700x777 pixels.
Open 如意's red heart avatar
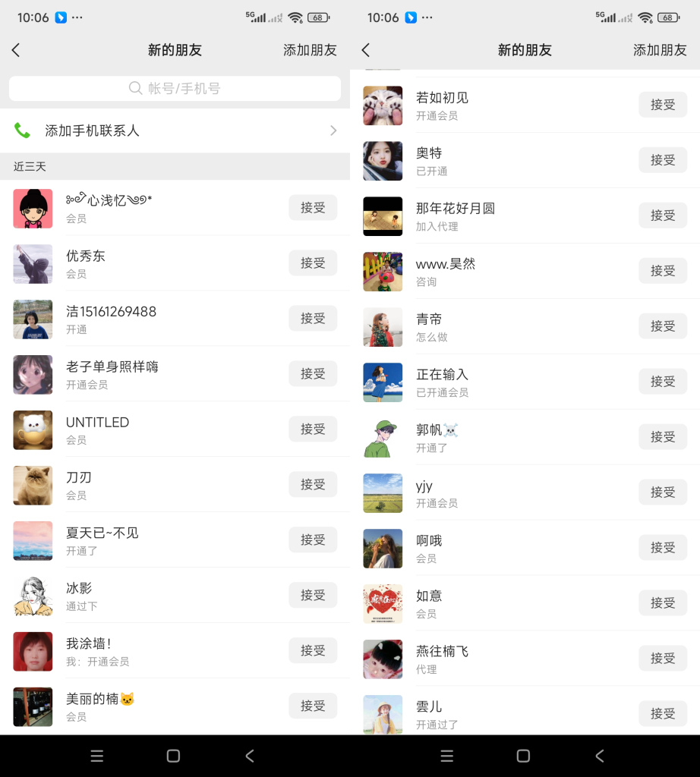(x=383, y=603)
